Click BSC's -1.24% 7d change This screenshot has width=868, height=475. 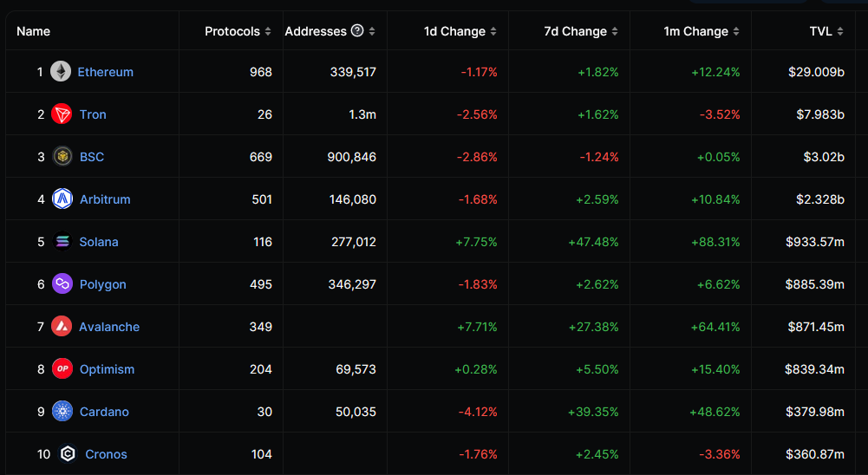[599, 157]
